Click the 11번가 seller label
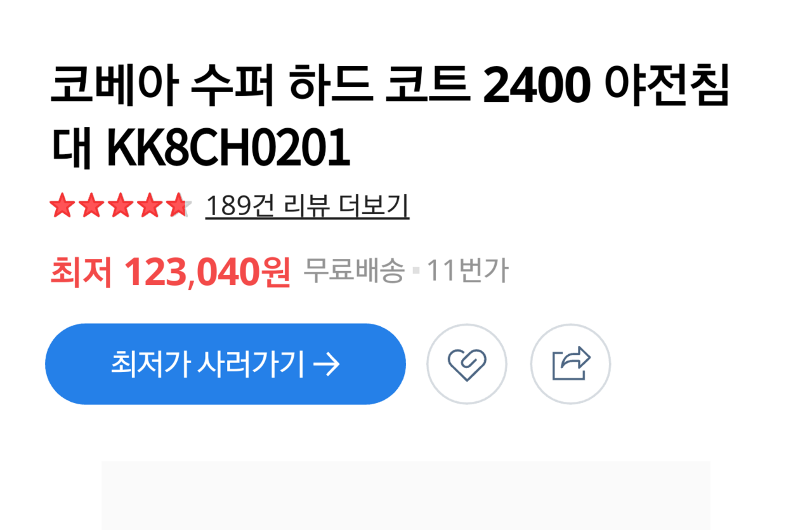Screen dimensions: 812x530 (x=467, y=271)
